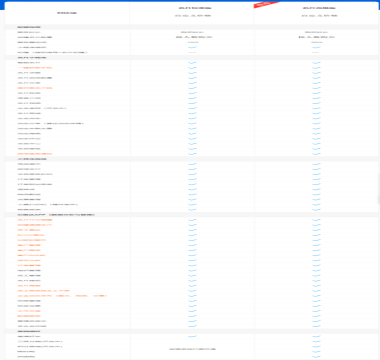Screen dimensions: 380x360
Task: Click first blue checkmark in middle plan column
Action: click(192, 47)
